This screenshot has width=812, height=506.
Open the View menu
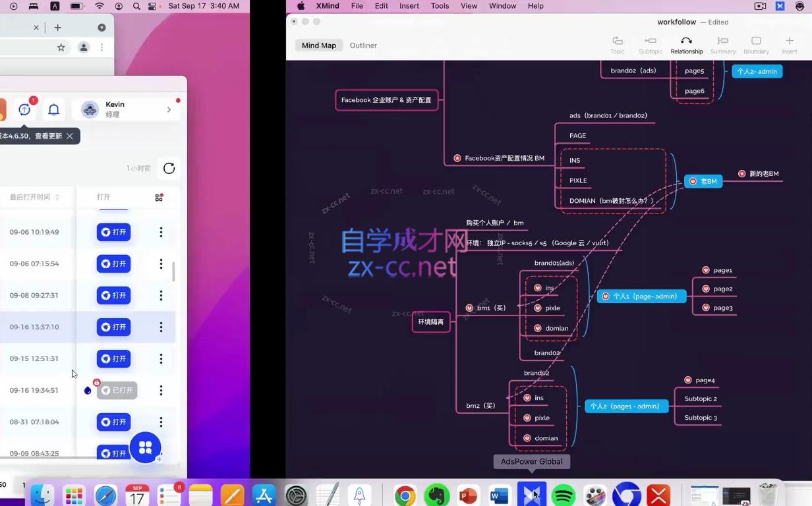(469, 6)
